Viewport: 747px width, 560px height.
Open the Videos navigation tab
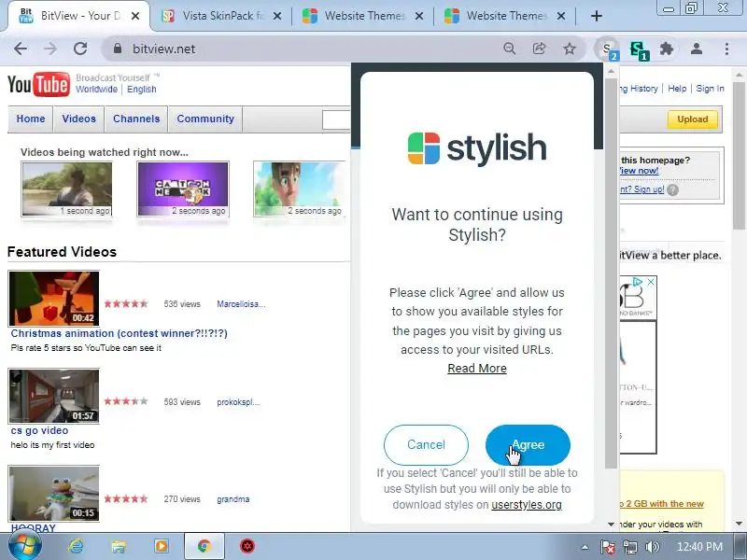point(78,119)
